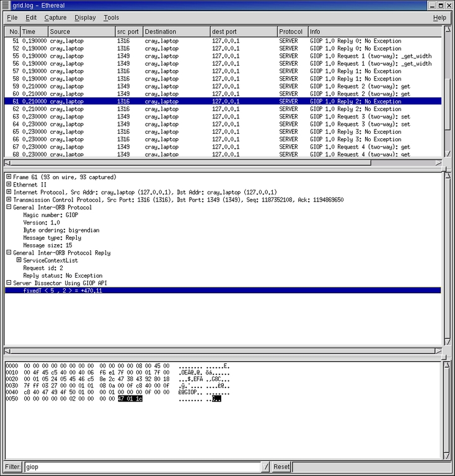Expand the Transmission Control Protocol node
This screenshot has height=476, width=455.
pyautogui.click(x=9, y=200)
